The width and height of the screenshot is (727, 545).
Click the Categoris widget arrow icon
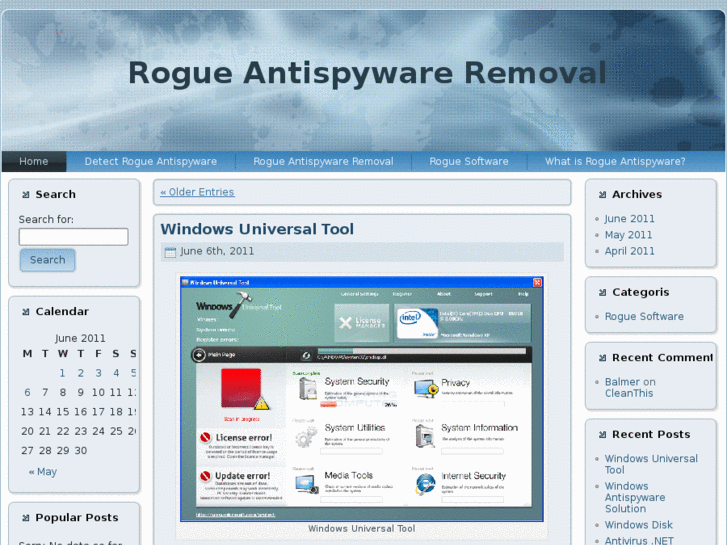[x=602, y=293]
